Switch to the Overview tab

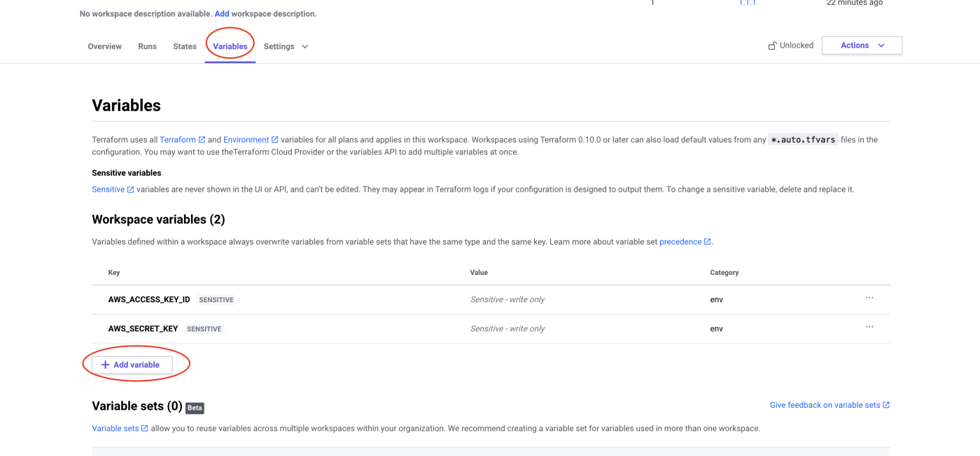click(x=104, y=47)
